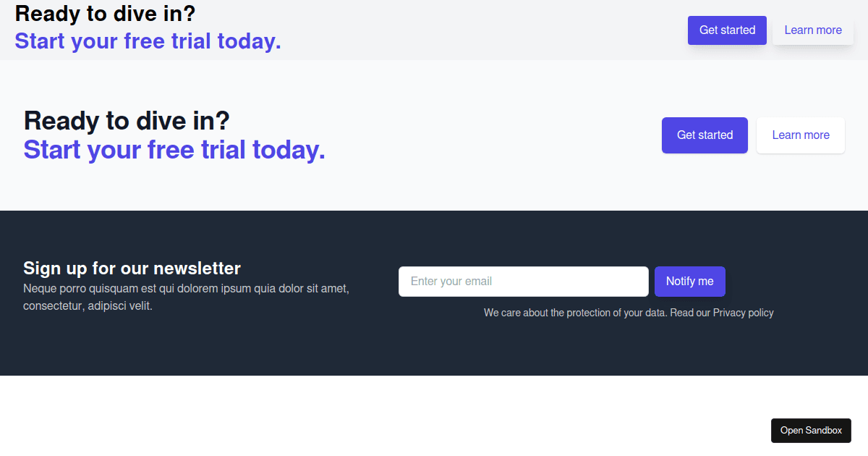Click the word 'Sandbox' on the black button
Image resolution: width=868 pixels, height=456 pixels.
click(x=824, y=431)
